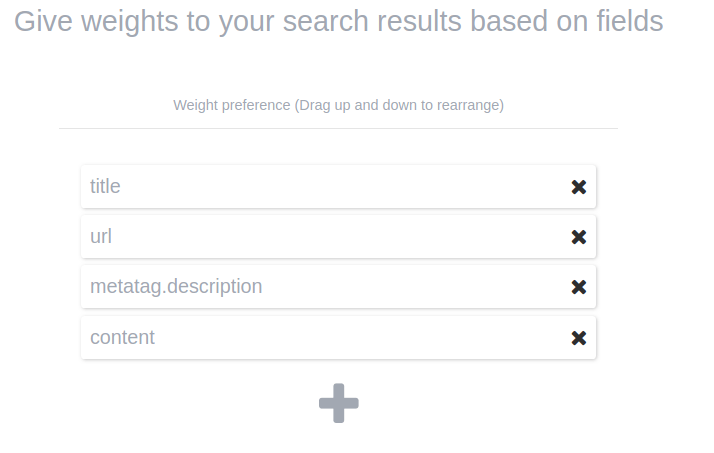Click the 'metatag.description' text label

click(x=176, y=287)
